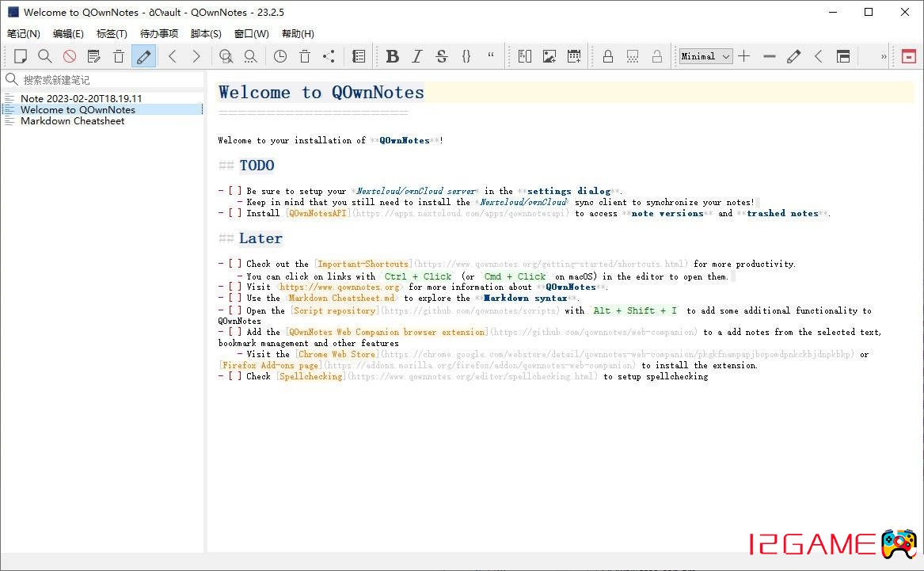Click the 'TODO' heading in the editor
The image size is (924, 571).
point(257,166)
